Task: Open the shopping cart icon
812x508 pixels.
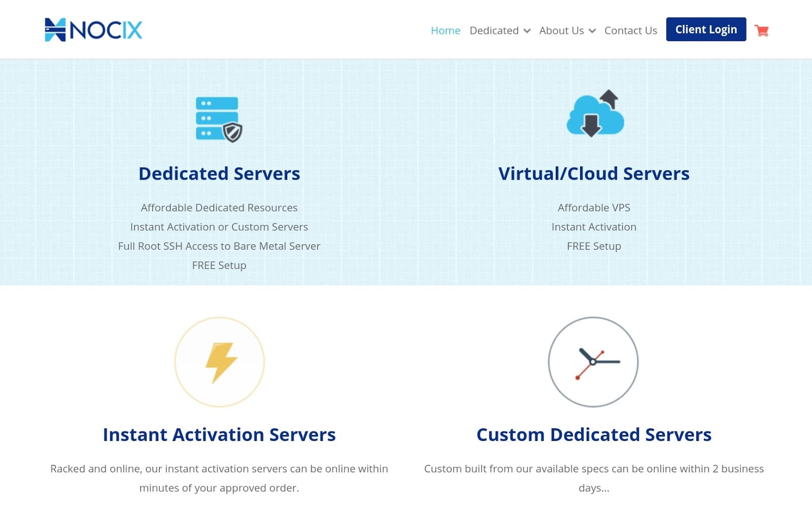Action: point(761,30)
